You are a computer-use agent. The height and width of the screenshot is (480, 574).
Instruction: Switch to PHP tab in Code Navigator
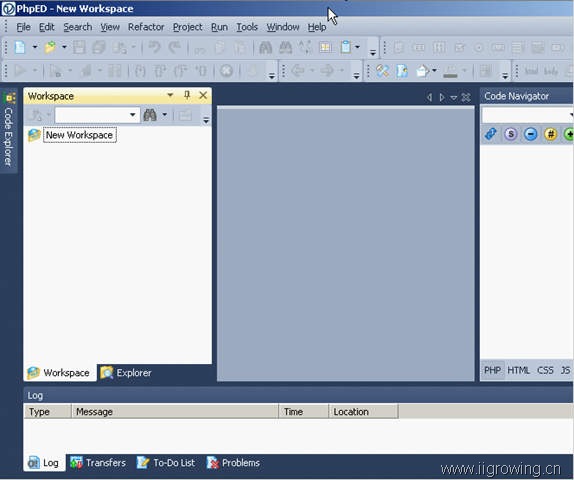[492, 371]
